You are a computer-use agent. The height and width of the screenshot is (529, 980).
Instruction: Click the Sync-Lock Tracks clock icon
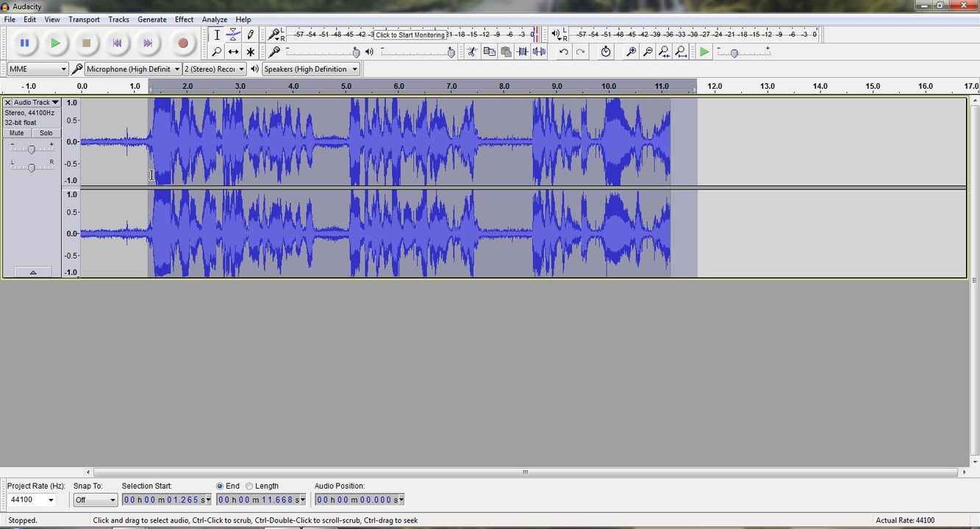606,51
